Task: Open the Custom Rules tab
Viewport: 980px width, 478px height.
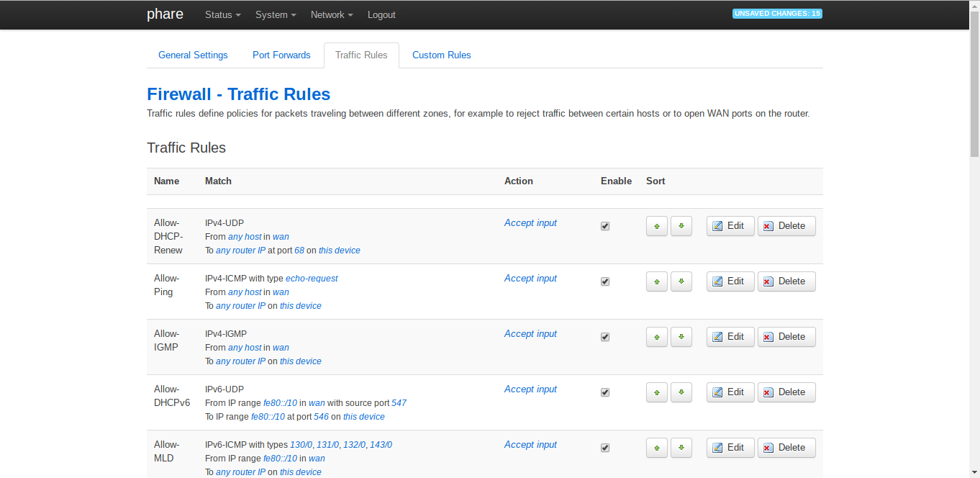Action: [442, 55]
